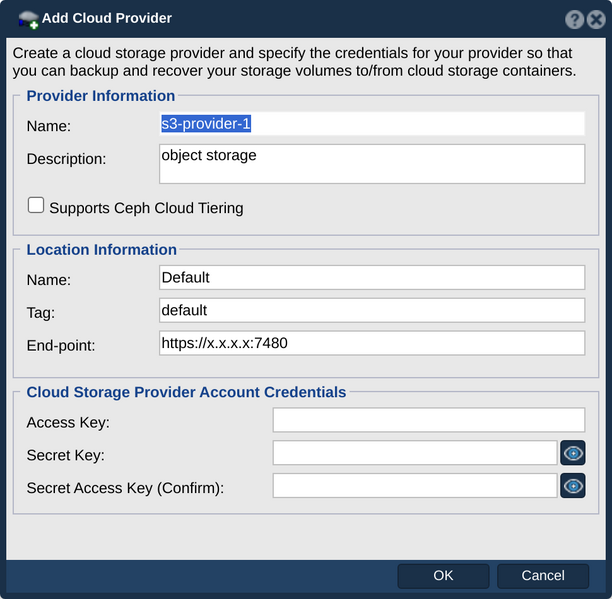The height and width of the screenshot is (599, 612).
Task: Click the Add Cloud Provider title text
Action: 107,18
